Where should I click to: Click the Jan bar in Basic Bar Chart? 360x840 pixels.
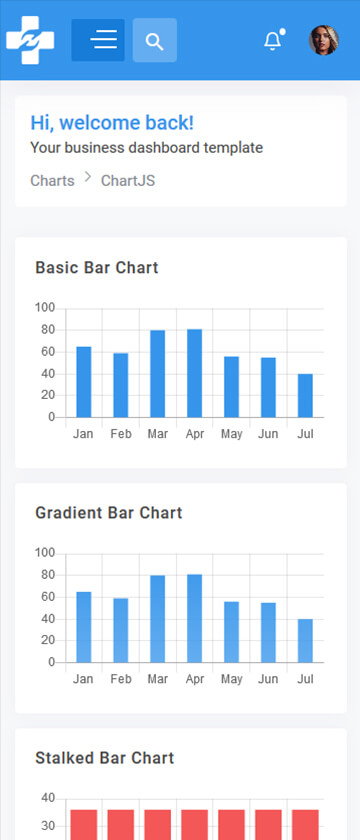pyautogui.click(x=84, y=382)
